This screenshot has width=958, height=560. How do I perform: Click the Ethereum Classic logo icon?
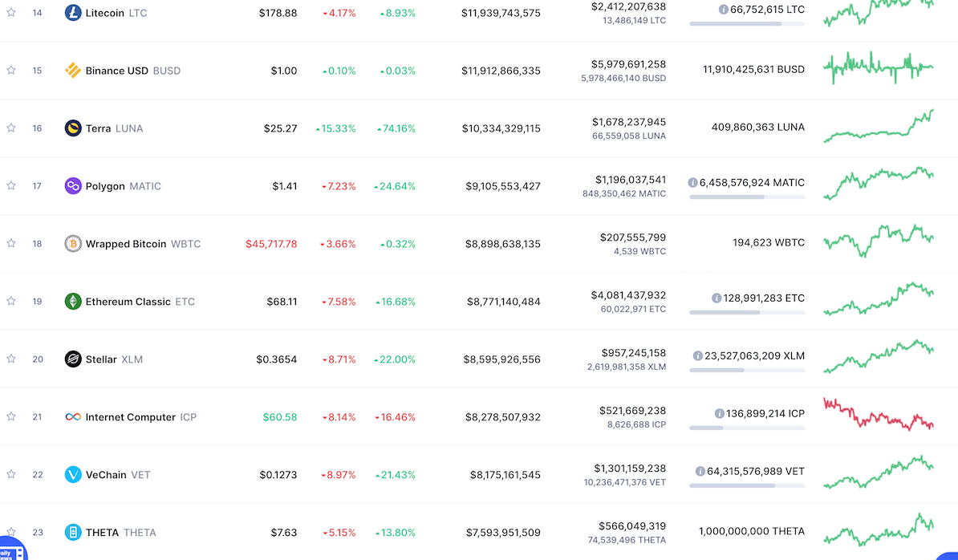tap(73, 302)
